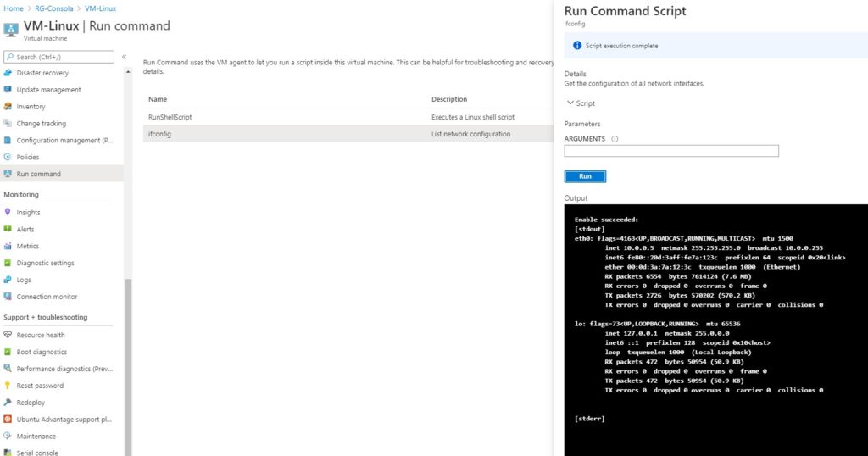Viewport: 868px width, 456px height.
Task: Click the Ubuntu Advantage support plan icon
Action: click(8, 419)
